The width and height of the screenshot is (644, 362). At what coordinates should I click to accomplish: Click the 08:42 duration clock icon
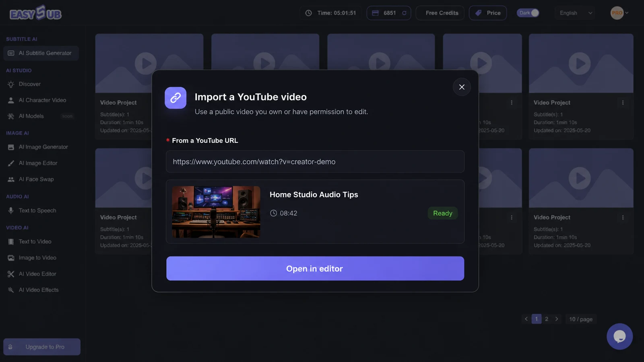(x=273, y=213)
